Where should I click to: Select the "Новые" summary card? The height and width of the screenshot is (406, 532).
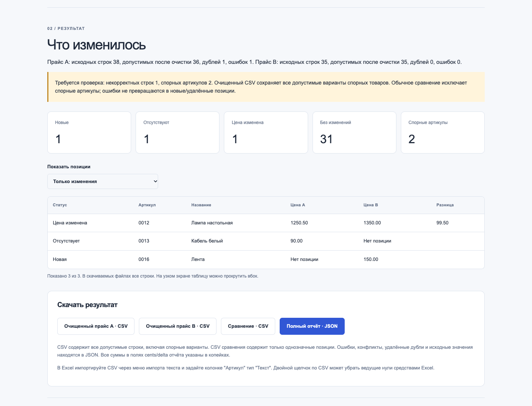click(x=89, y=133)
